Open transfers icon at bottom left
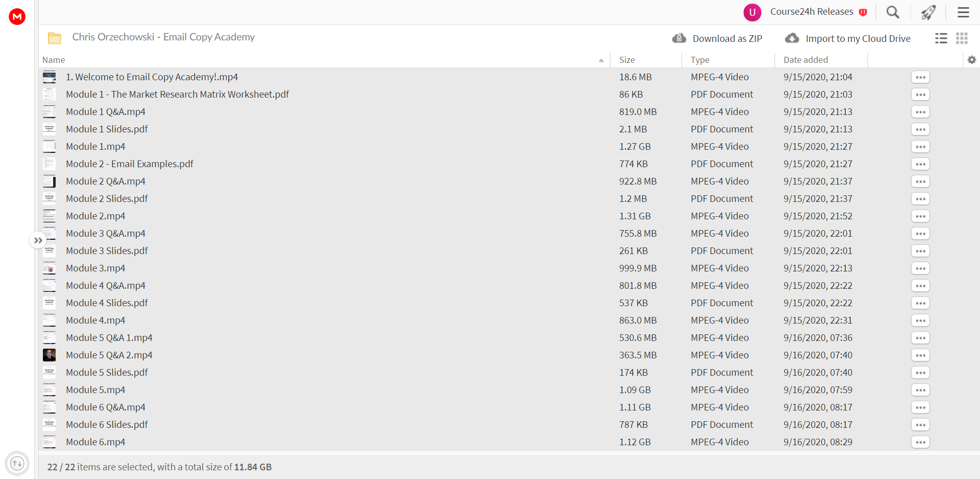 click(17, 464)
